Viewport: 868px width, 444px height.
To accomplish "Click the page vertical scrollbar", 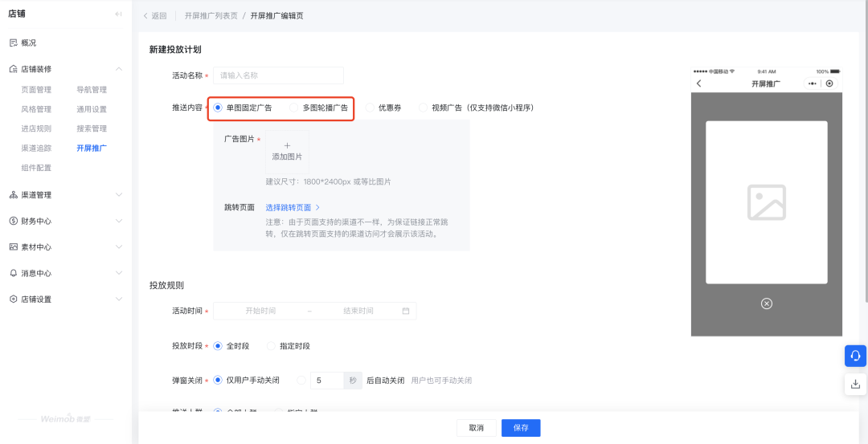I will click(x=866, y=151).
